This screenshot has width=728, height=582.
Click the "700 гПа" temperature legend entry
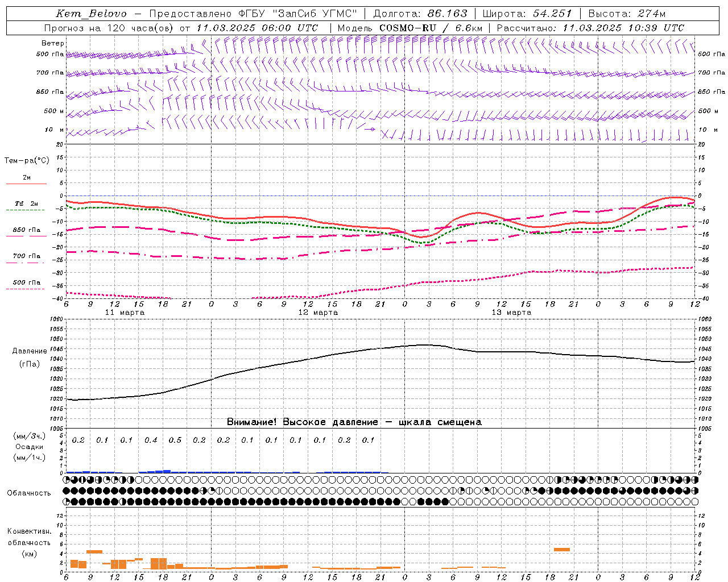click(26, 256)
